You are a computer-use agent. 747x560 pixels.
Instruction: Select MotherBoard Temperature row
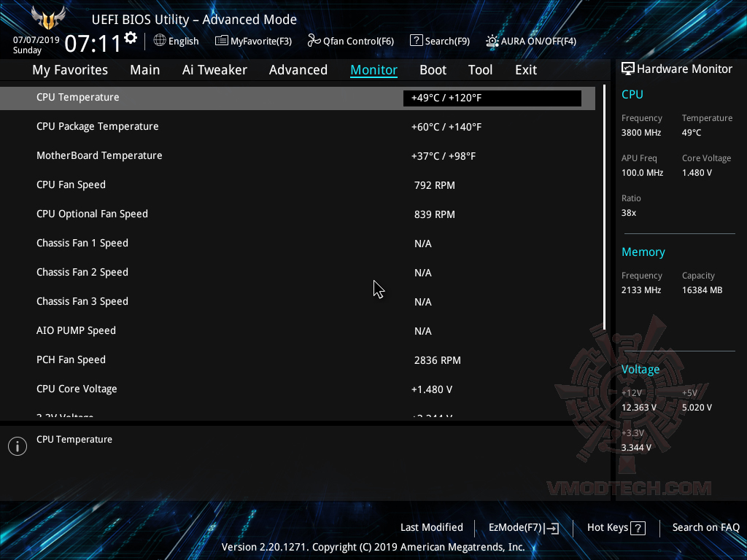298,156
